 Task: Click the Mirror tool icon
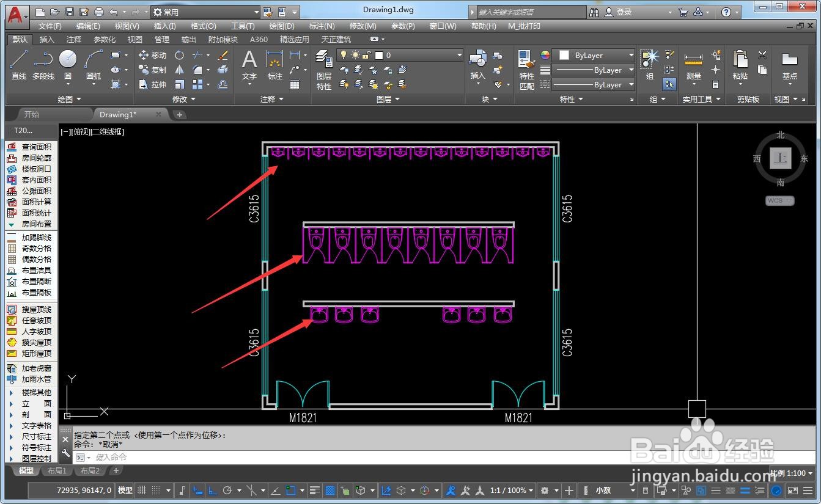tap(179, 70)
